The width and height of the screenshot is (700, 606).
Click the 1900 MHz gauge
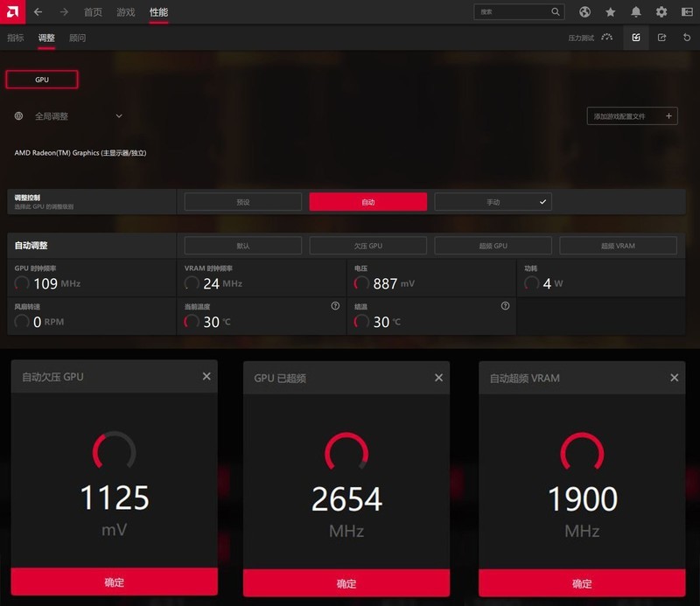point(582,450)
